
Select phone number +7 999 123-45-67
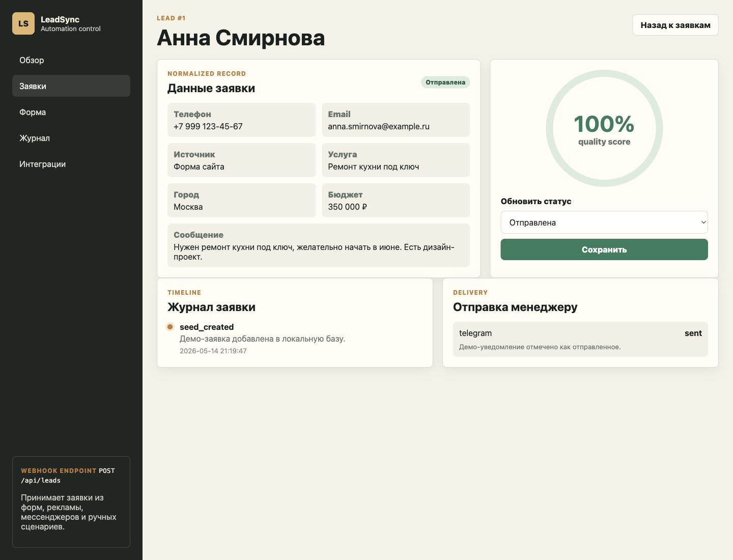[x=208, y=126]
